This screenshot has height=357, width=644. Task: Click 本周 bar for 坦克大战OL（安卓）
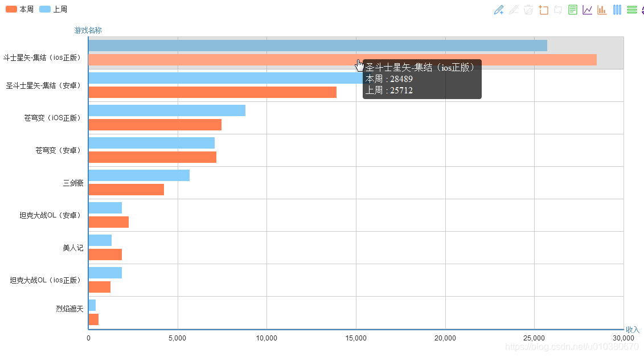[x=108, y=222]
